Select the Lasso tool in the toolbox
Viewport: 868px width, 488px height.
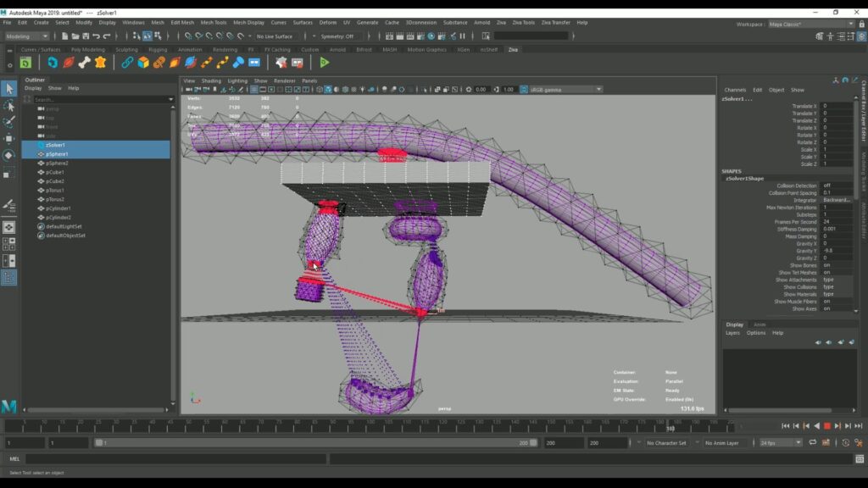click(x=8, y=105)
